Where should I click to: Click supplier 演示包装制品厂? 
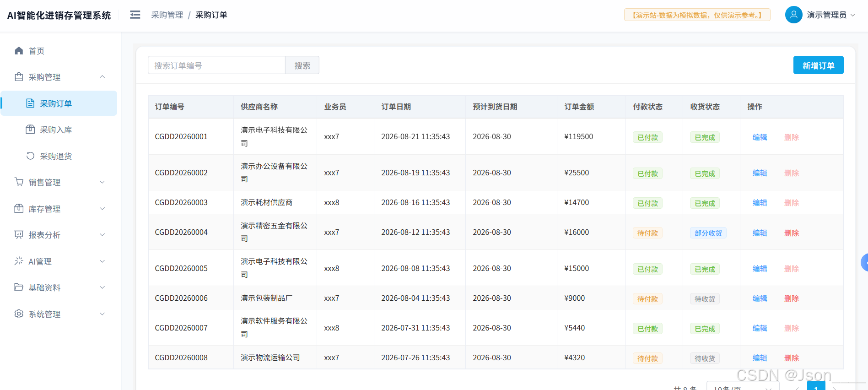point(267,298)
